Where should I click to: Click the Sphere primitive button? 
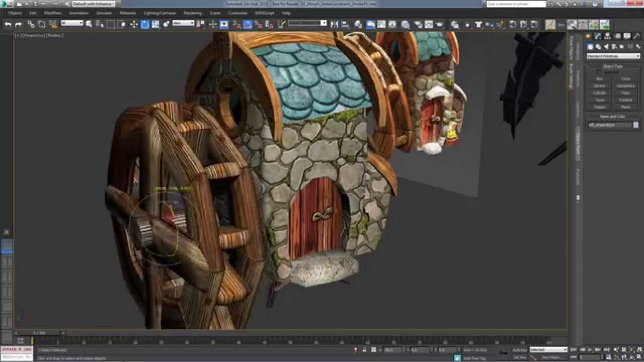(599, 86)
